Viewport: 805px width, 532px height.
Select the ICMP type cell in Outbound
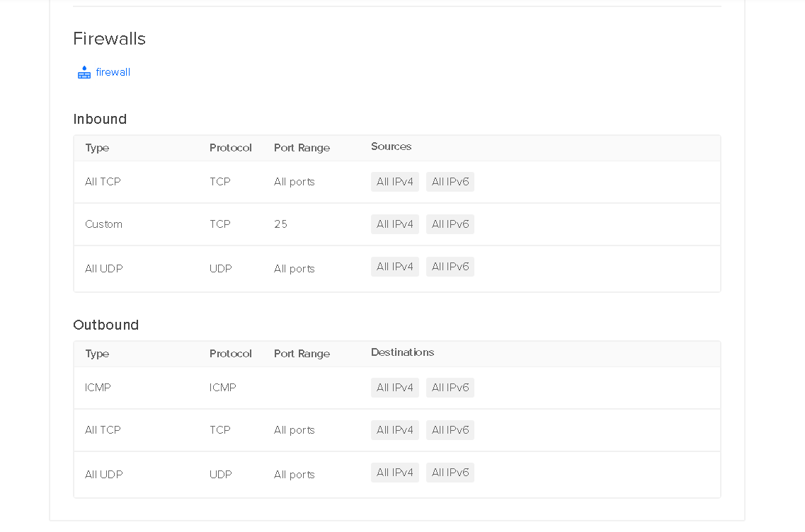(x=98, y=388)
